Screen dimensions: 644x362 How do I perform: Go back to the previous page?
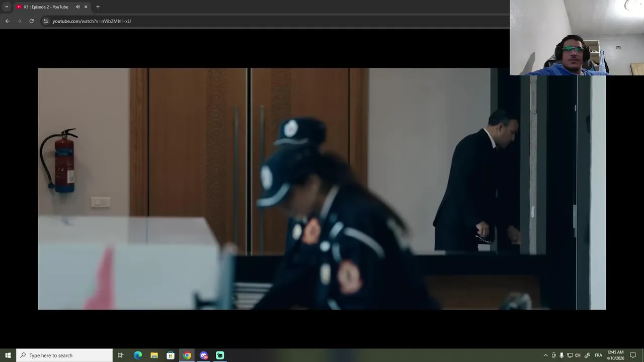tap(7, 21)
